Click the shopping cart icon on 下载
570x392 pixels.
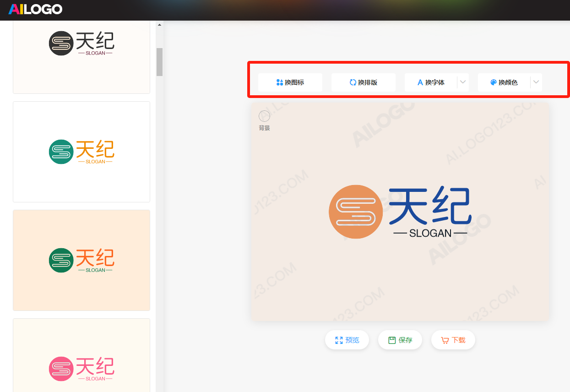[445, 340]
